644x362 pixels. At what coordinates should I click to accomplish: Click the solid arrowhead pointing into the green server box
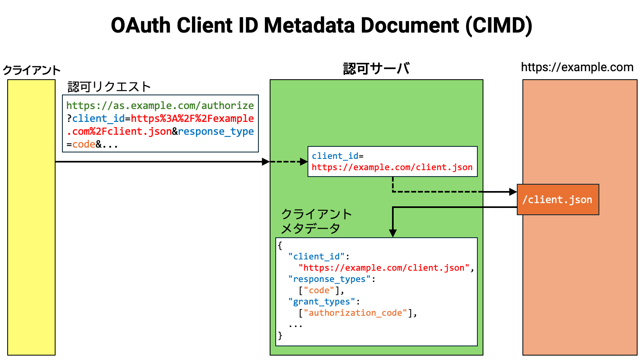[x=266, y=162]
